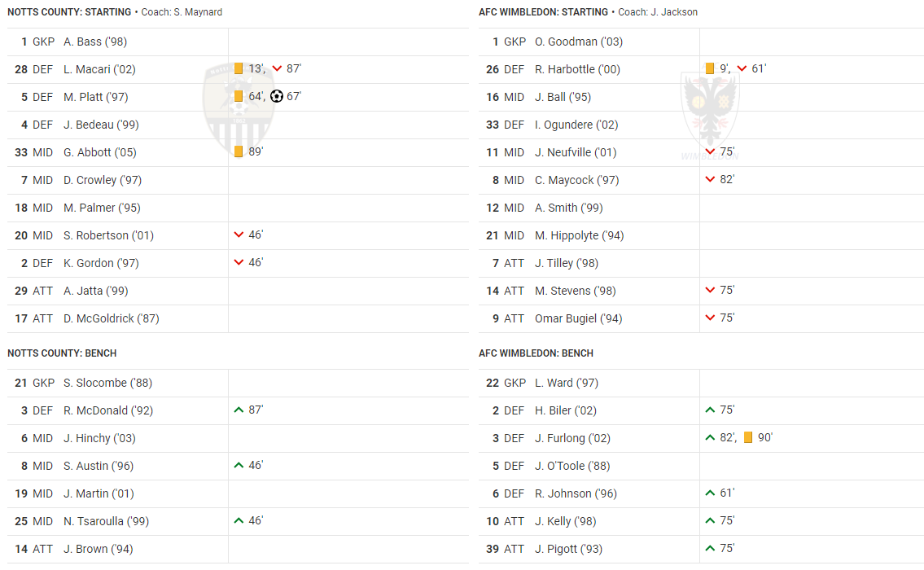Open player O. Goodman ('03)
This screenshot has width=924, height=570.
(579, 42)
